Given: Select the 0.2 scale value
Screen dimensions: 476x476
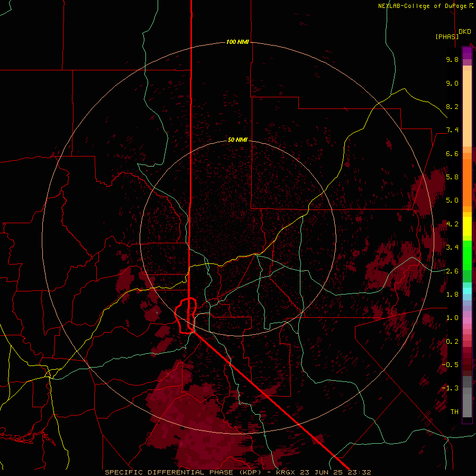Looking at the screenshot, I should tap(452, 341).
